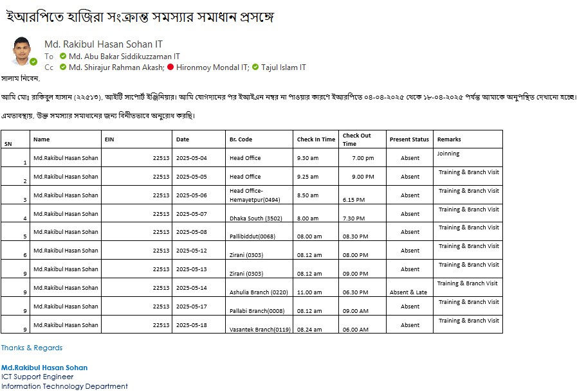Open Cc contact Tajul Islam IT
Image resolution: width=586 pixels, height=392 pixels.
283,67
